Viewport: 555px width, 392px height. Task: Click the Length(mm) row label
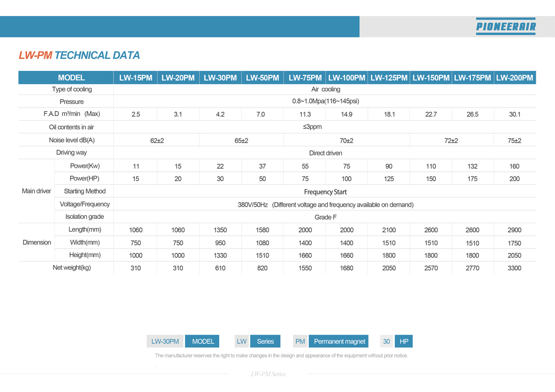tap(85, 230)
